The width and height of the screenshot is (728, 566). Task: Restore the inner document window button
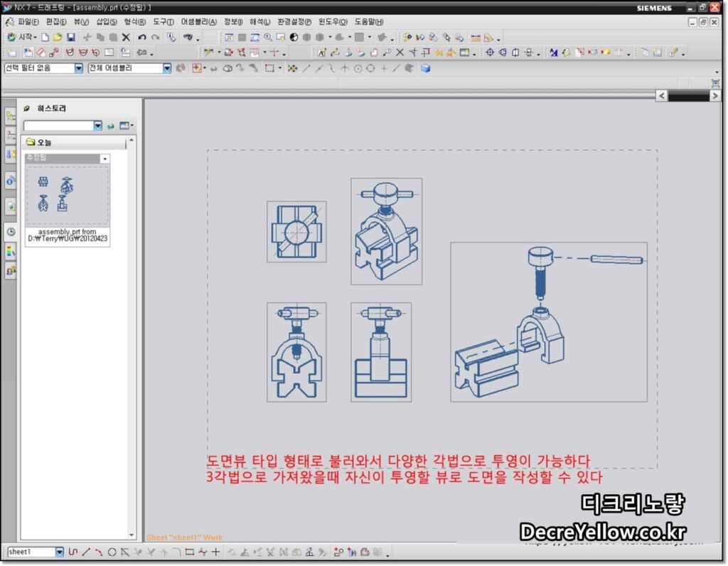[x=703, y=22]
